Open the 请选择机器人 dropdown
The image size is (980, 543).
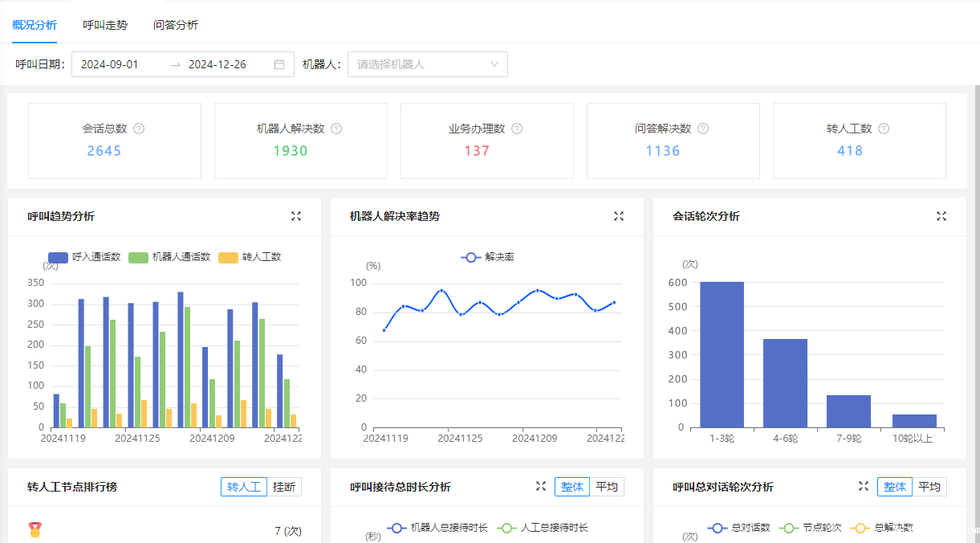point(417,64)
